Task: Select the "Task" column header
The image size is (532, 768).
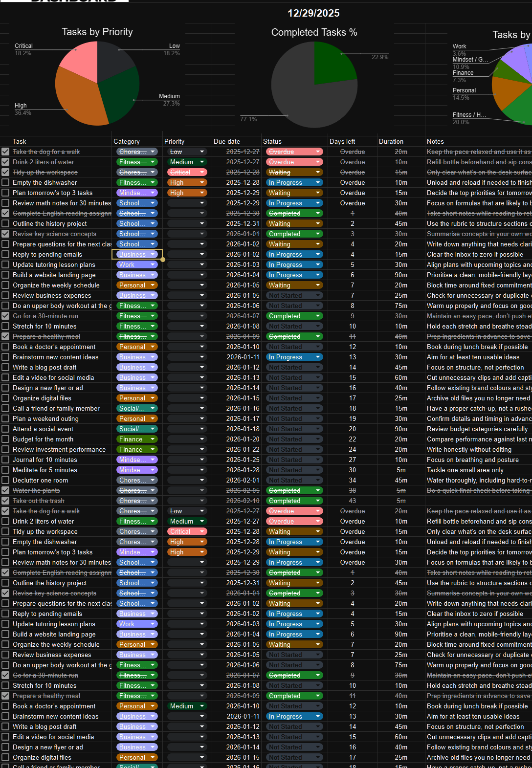Action: 20,141
